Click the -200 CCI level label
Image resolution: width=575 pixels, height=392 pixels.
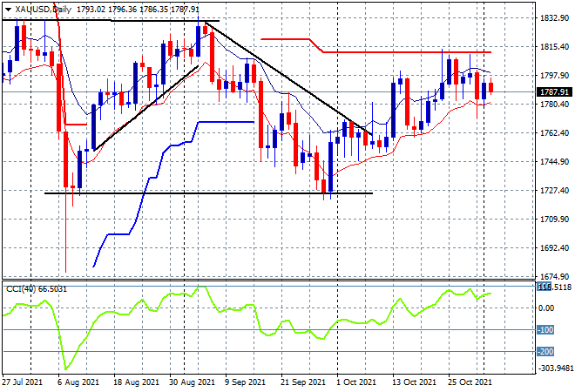coord(545,352)
